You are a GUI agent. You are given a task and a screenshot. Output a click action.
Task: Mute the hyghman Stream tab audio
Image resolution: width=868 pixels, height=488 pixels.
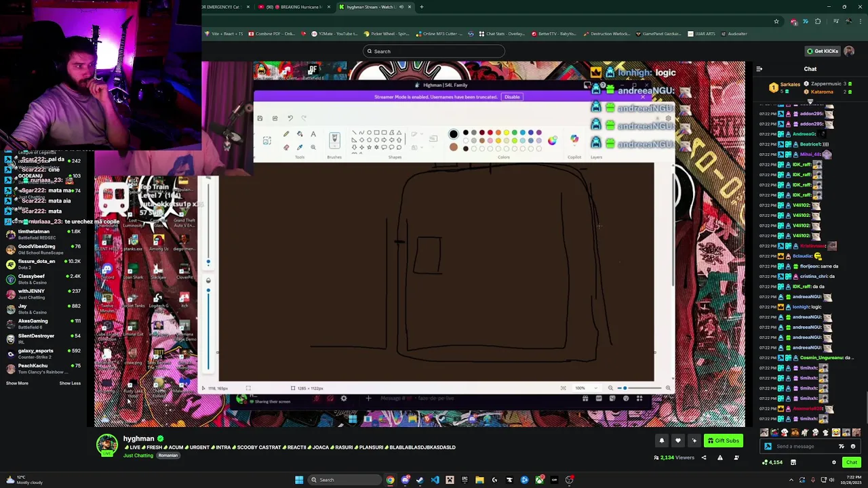401,7
